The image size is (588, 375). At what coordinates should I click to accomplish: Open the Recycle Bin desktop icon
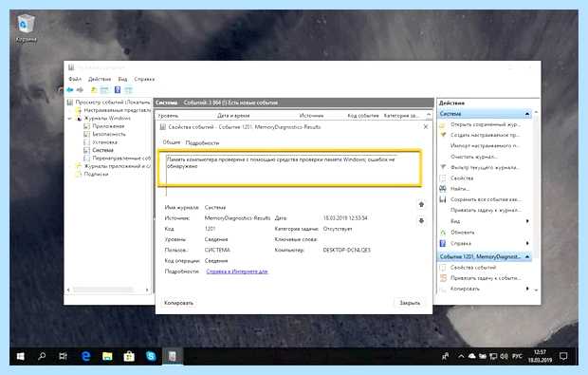pos(26,28)
